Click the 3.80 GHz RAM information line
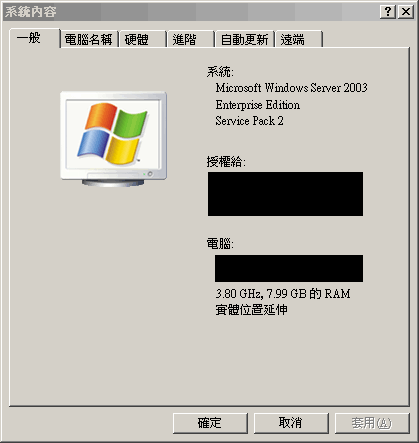Viewport: 419px width, 443px height. pos(283,294)
